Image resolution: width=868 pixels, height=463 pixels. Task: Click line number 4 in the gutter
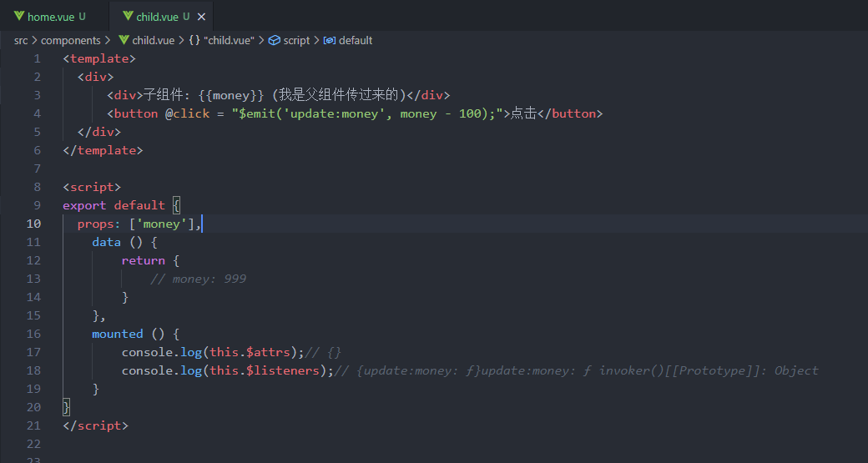pos(37,113)
